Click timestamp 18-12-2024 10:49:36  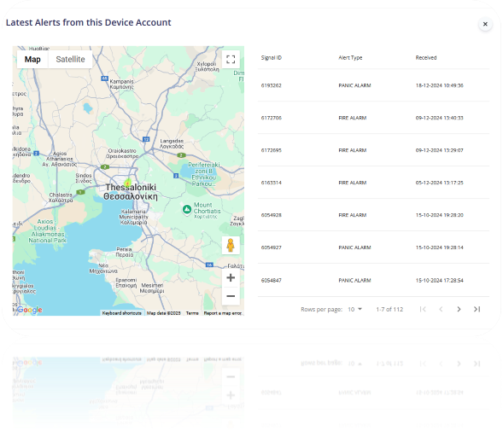(440, 85)
